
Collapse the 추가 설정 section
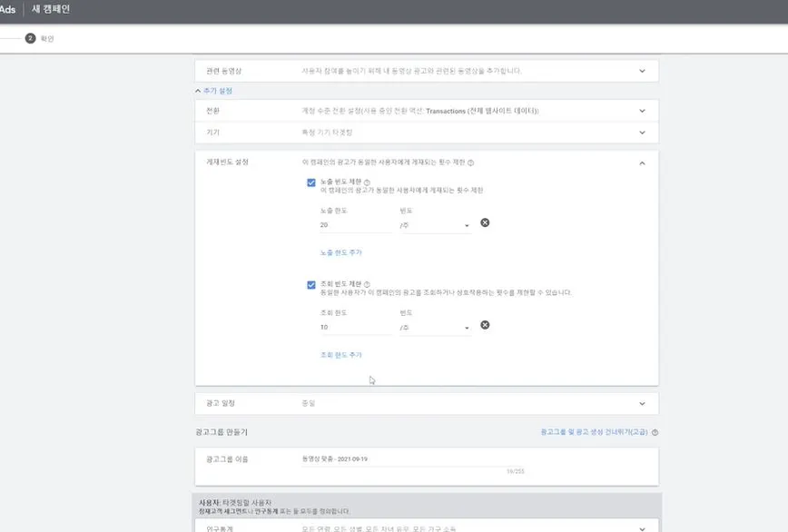215,90
